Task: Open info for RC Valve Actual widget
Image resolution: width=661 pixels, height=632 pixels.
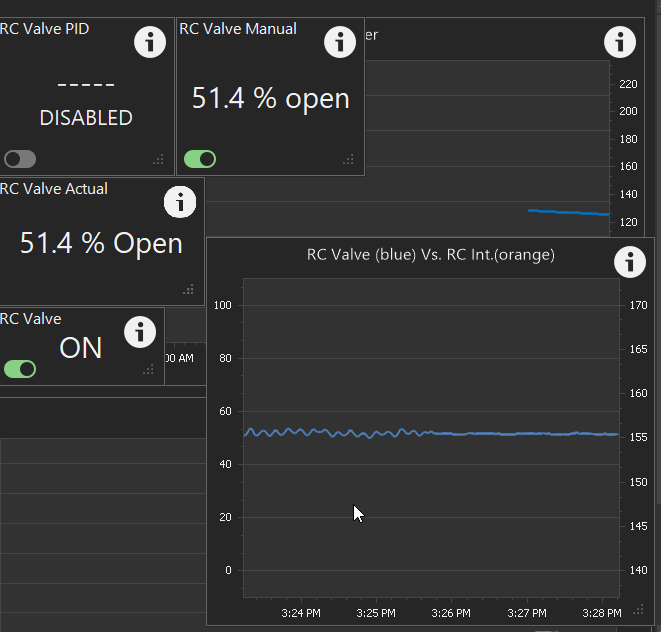Action: pyautogui.click(x=180, y=202)
